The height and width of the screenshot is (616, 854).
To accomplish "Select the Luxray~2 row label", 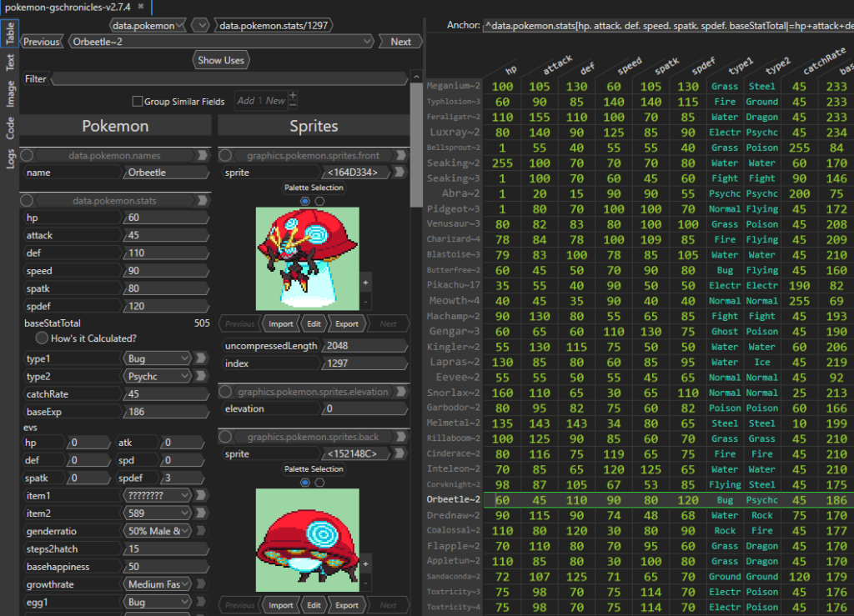I will click(455, 133).
